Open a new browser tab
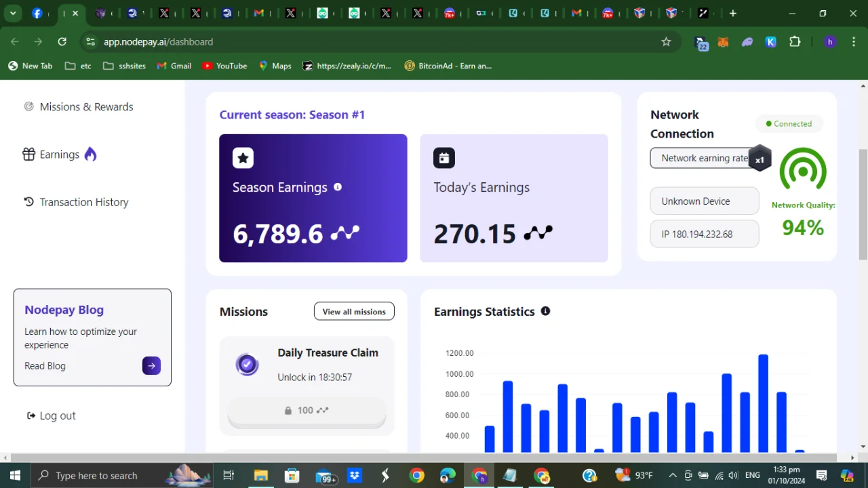 [733, 13]
